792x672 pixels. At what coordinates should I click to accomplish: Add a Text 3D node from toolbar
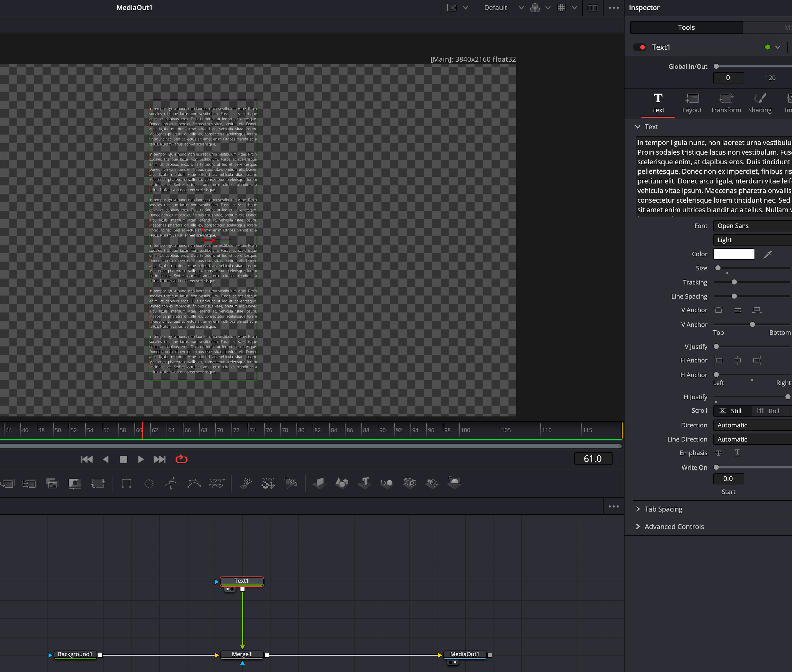tap(365, 482)
